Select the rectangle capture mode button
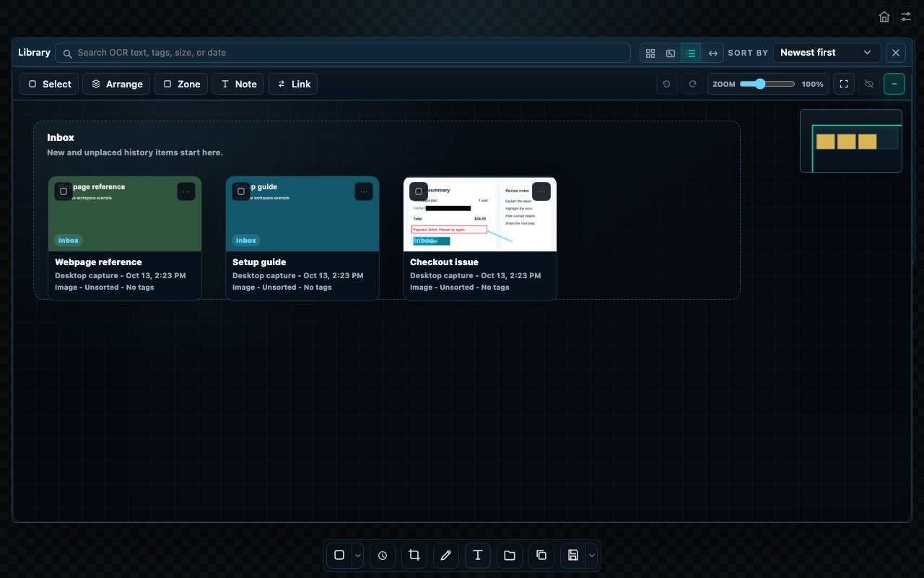Viewport: 924px width, 578px height. [339, 555]
